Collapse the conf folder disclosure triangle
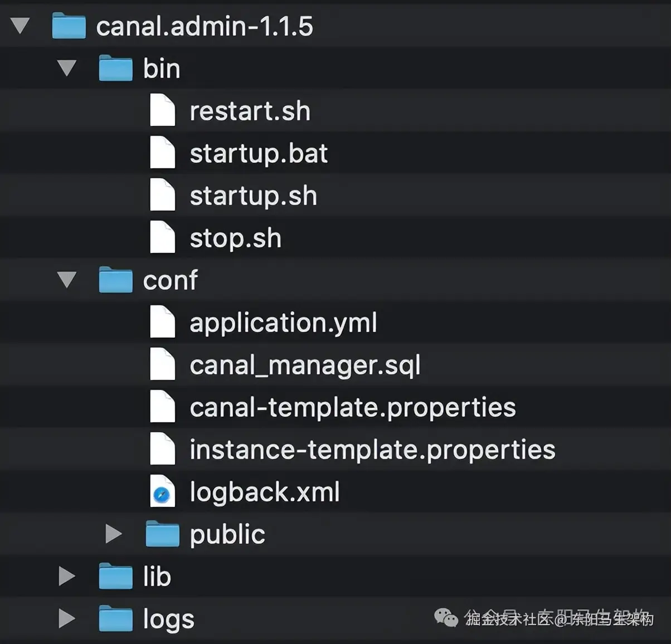 [x=67, y=280]
